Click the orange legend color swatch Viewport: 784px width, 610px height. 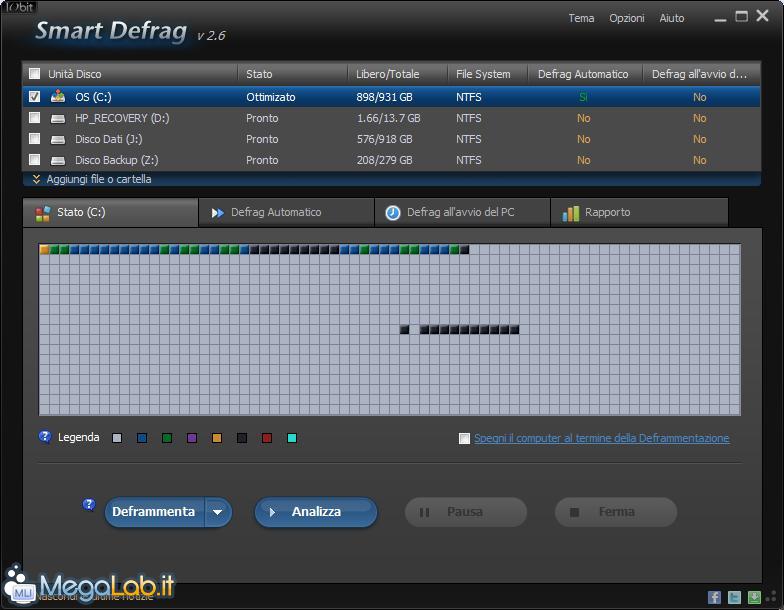217,438
